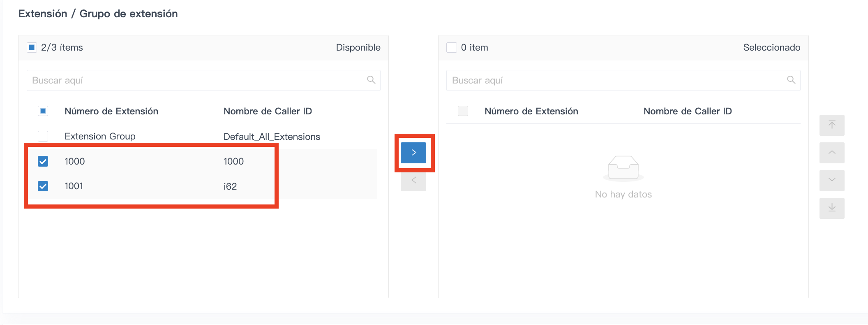Move selected extensions right with arrow button
Image resolution: width=868 pixels, height=325 pixels.
[x=413, y=153]
